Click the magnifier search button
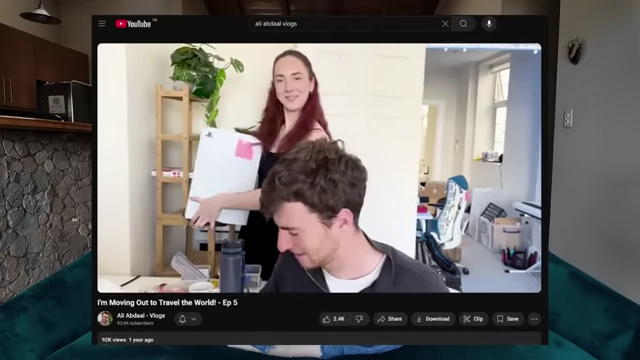 tap(463, 24)
